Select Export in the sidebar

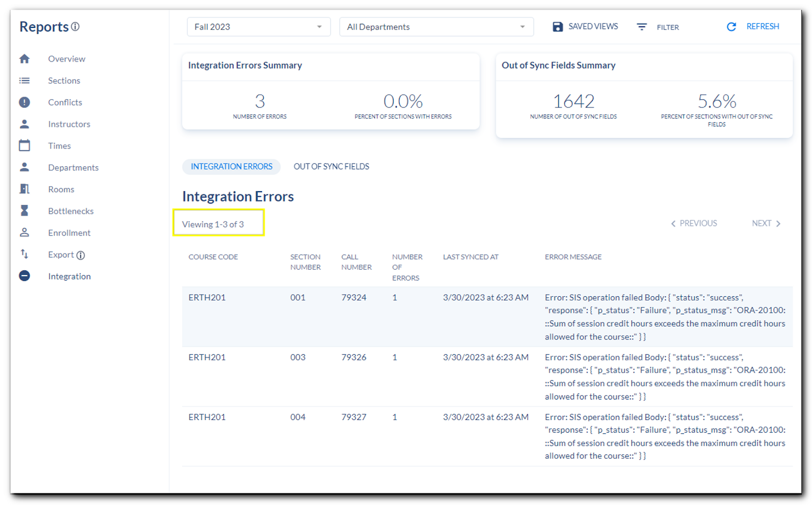(x=61, y=255)
